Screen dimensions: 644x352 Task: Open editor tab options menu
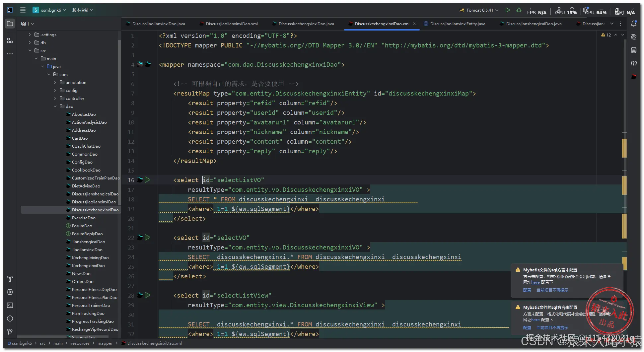[x=620, y=24]
